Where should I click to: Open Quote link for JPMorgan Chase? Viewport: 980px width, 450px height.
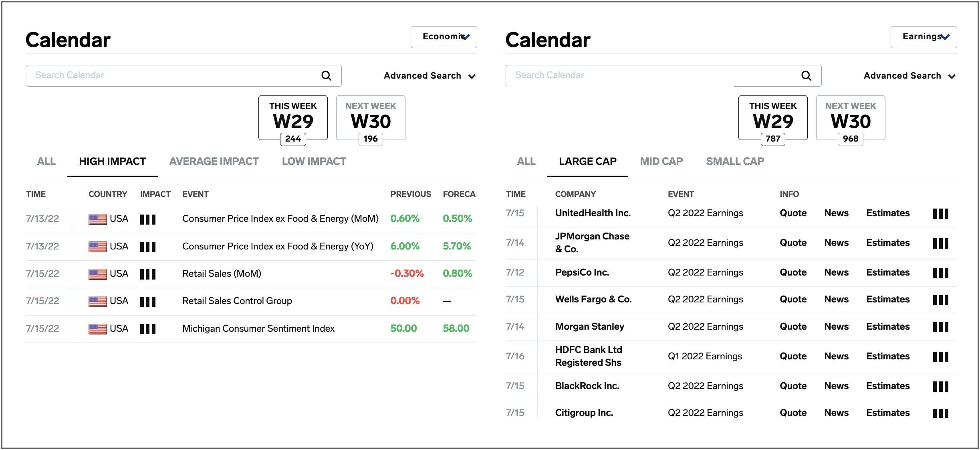[x=793, y=243]
